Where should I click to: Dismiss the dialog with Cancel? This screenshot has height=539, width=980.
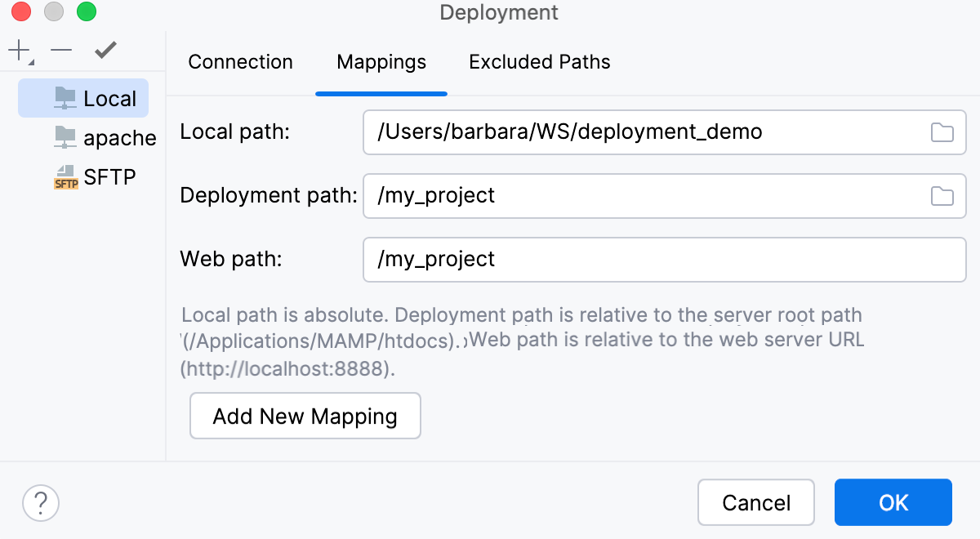[755, 502]
